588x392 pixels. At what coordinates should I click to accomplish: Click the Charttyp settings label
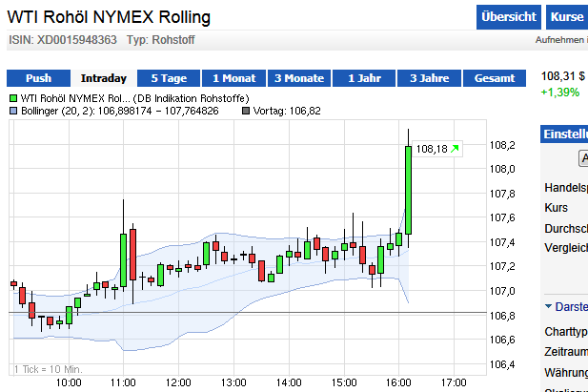coord(566,332)
